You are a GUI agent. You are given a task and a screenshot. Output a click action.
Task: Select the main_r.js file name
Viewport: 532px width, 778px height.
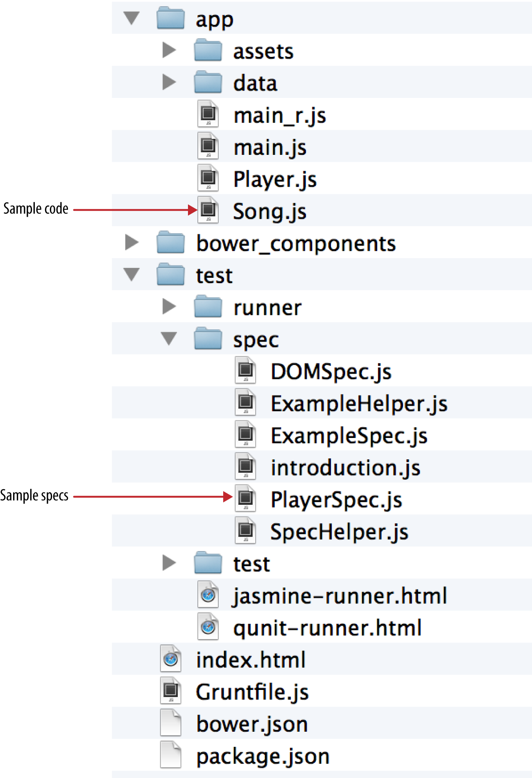click(279, 115)
